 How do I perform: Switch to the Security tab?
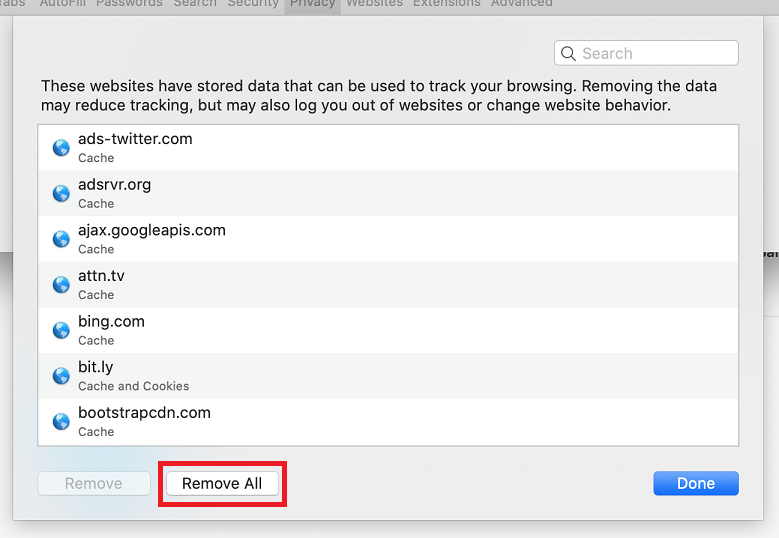coord(252,4)
